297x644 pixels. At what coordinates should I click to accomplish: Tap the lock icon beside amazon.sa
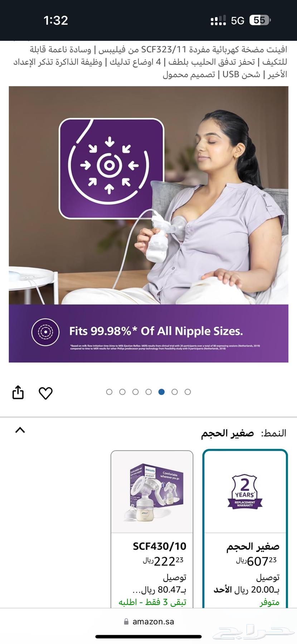tap(126, 622)
